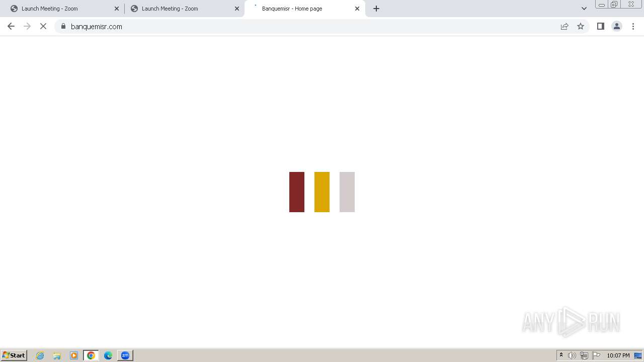Open Microsoft Edge from the taskbar

pyautogui.click(x=108, y=355)
